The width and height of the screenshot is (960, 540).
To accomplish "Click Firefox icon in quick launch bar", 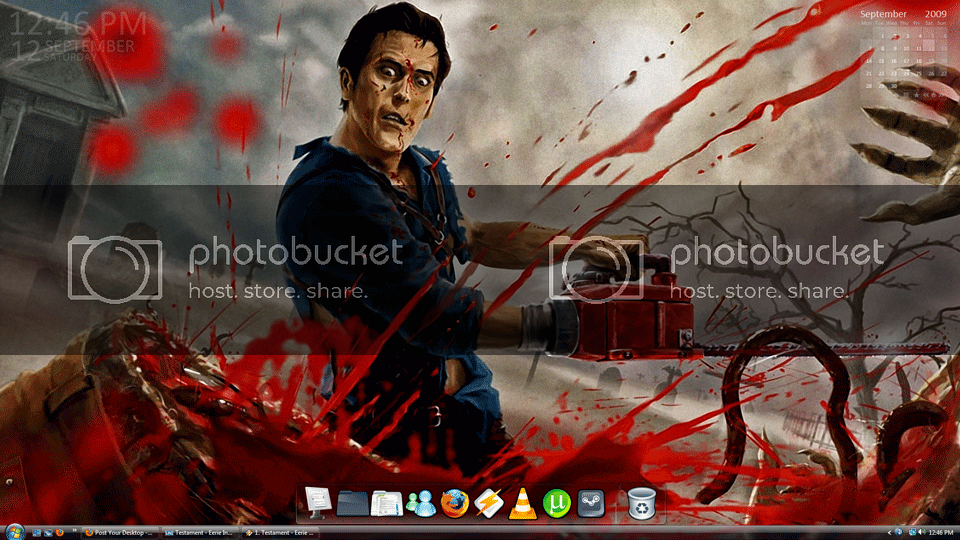I will [x=59, y=533].
